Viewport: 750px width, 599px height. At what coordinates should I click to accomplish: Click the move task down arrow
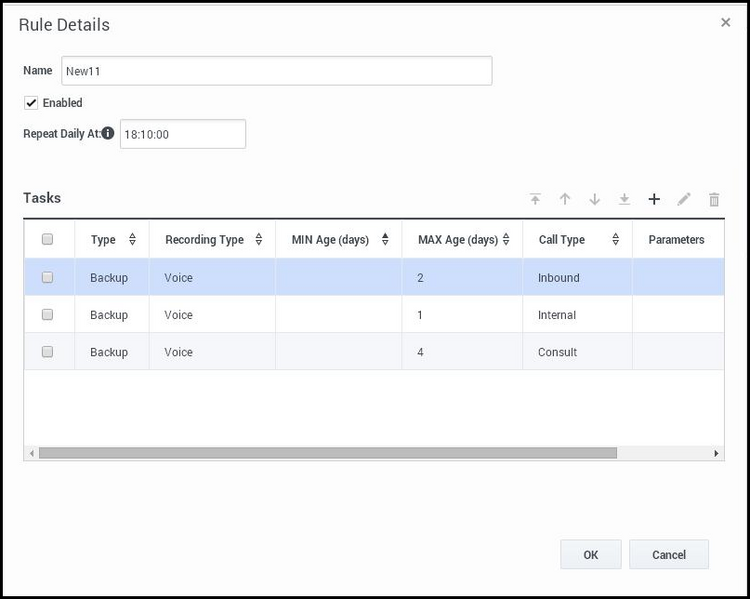pos(595,199)
